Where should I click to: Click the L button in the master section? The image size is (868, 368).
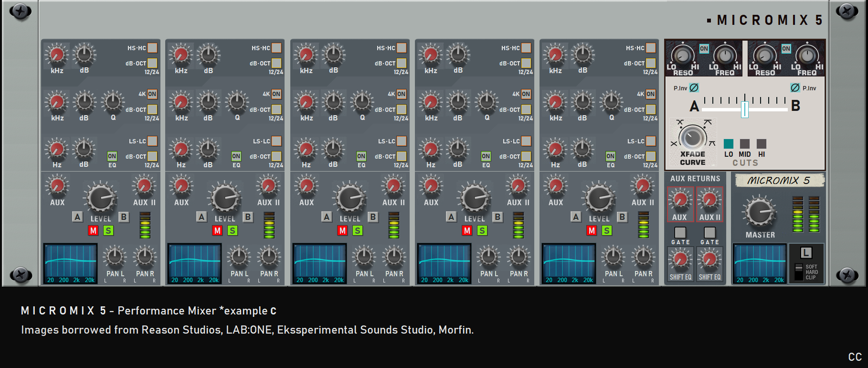click(x=806, y=253)
